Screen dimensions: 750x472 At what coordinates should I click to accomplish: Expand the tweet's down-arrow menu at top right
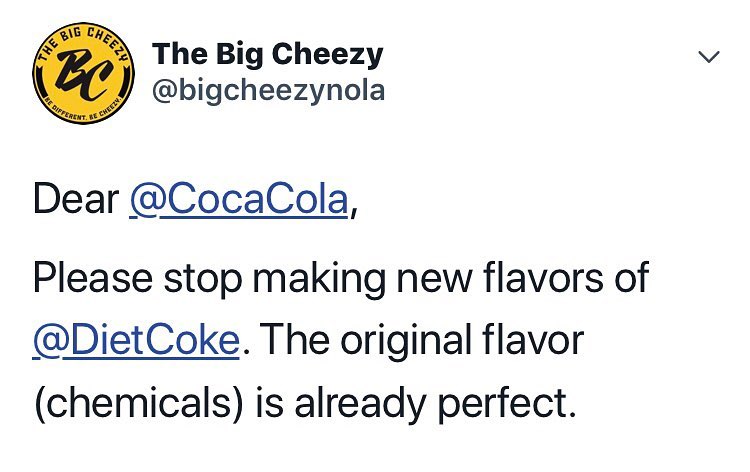pyautogui.click(x=708, y=59)
